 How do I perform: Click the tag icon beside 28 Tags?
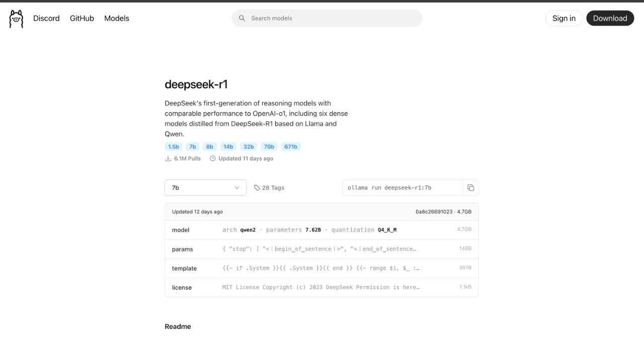(x=257, y=188)
